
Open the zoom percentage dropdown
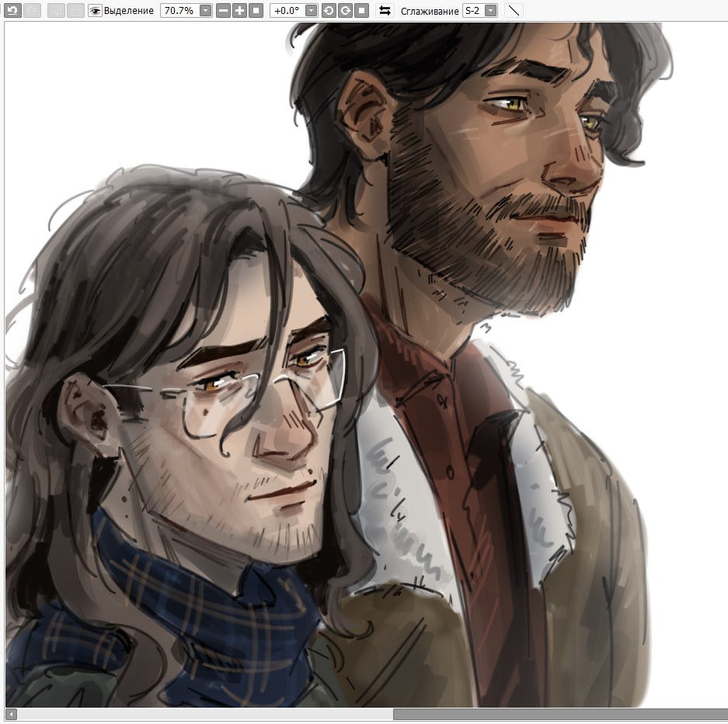click(x=205, y=10)
